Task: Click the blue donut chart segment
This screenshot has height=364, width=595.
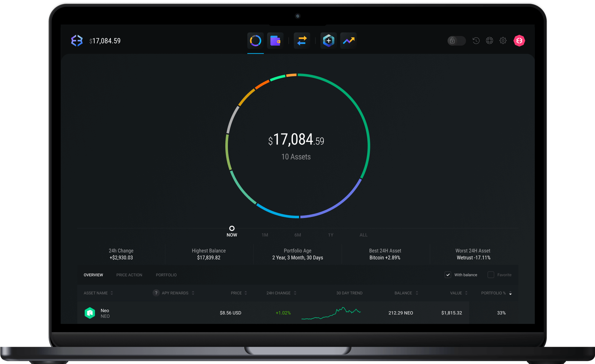Action: [x=277, y=214]
